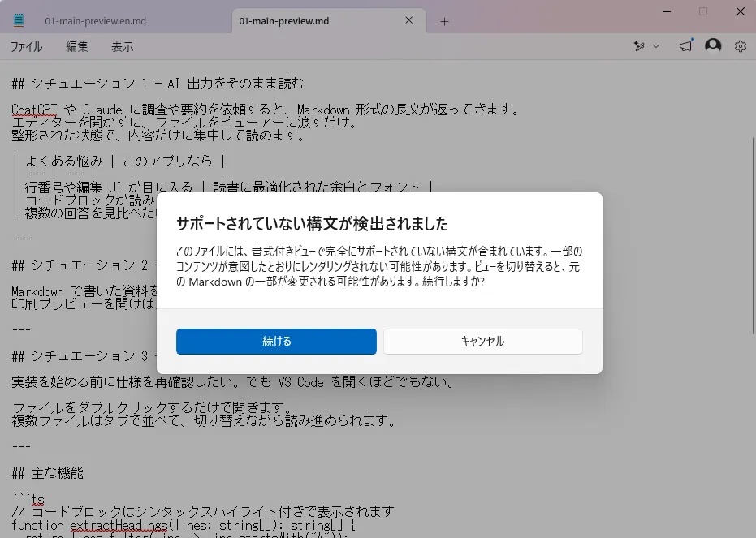Close the Notepad window
Screen dimensions: 756x538
click(741, 11)
